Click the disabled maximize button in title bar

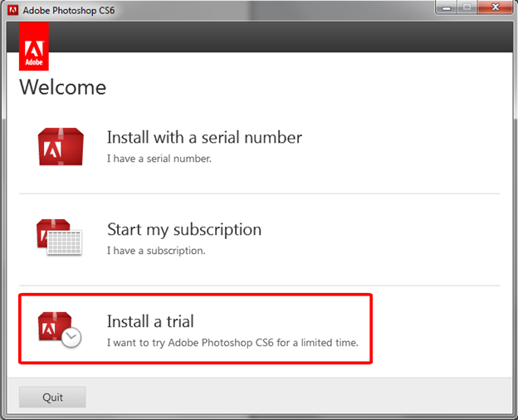click(467, 9)
